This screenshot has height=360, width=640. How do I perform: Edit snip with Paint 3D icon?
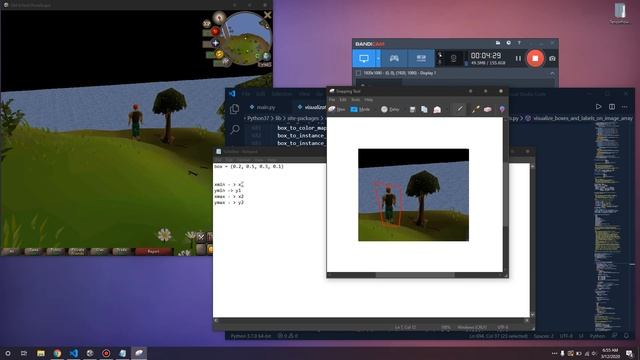[502, 109]
